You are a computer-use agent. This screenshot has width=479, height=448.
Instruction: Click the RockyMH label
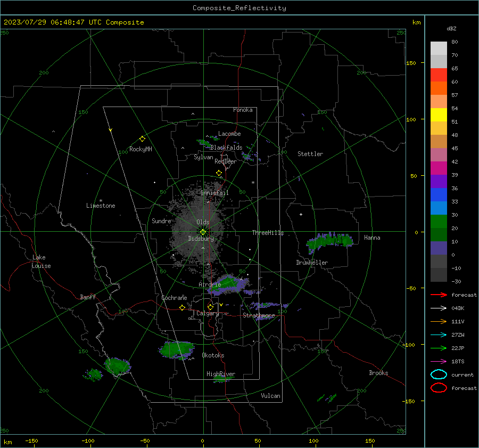(x=141, y=149)
